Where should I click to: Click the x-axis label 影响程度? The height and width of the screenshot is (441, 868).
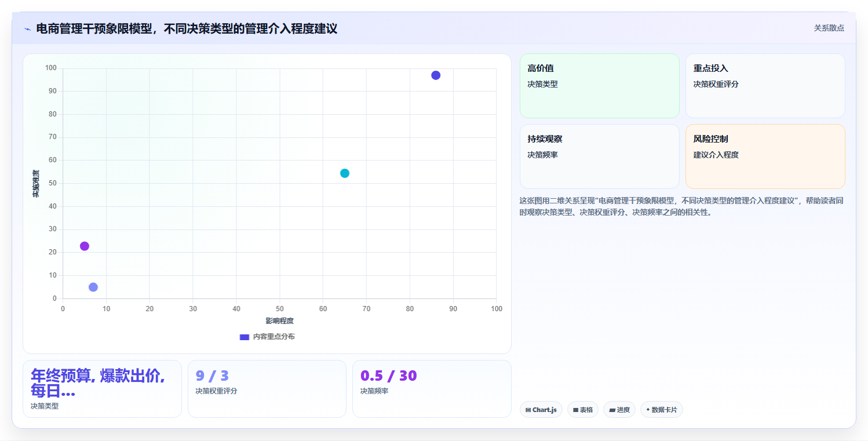pyautogui.click(x=279, y=321)
